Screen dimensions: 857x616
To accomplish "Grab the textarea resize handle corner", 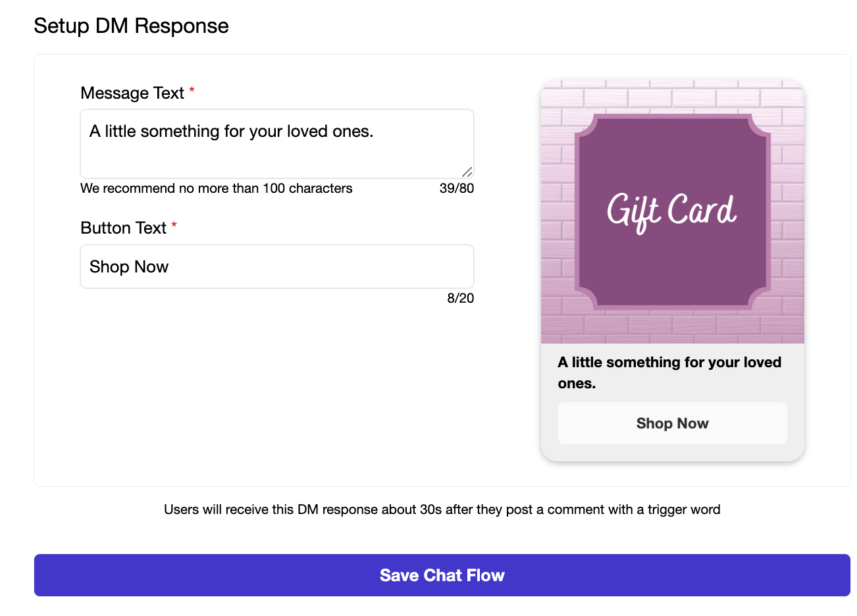I will (x=467, y=172).
